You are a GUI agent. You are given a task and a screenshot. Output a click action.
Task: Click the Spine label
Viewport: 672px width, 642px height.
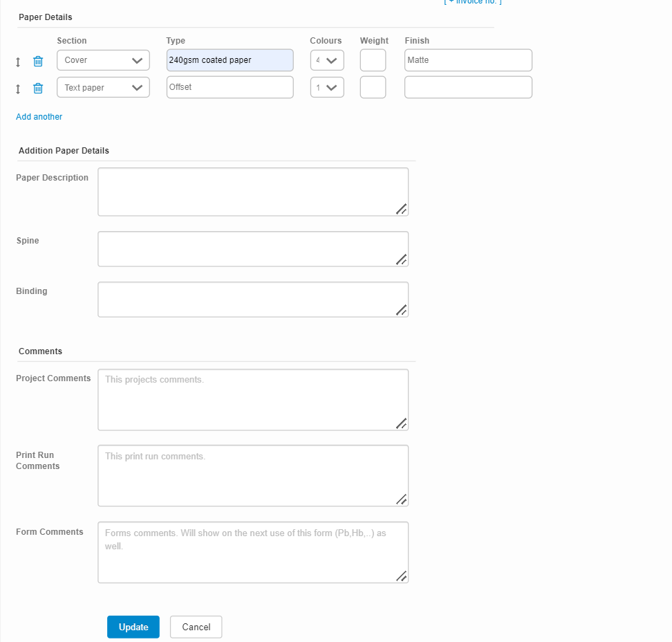[x=28, y=241]
